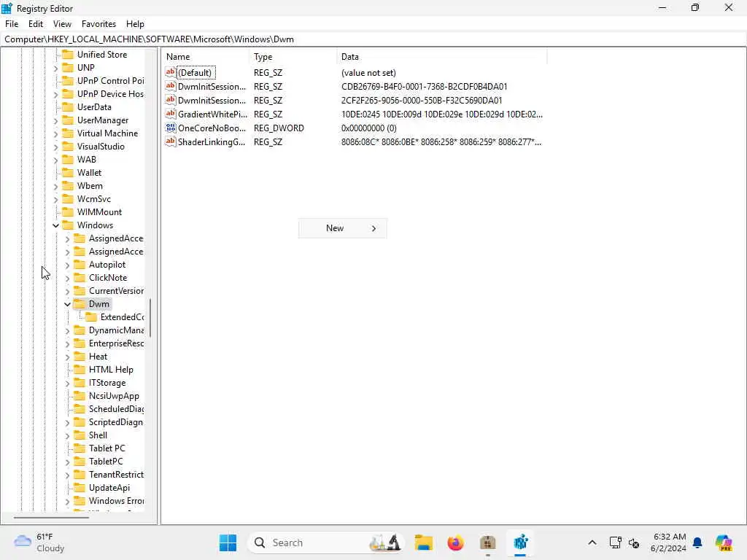This screenshot has height=560, width=747.
Task: Expand the Virtual Machine tree key
Action: click(55, 134)
